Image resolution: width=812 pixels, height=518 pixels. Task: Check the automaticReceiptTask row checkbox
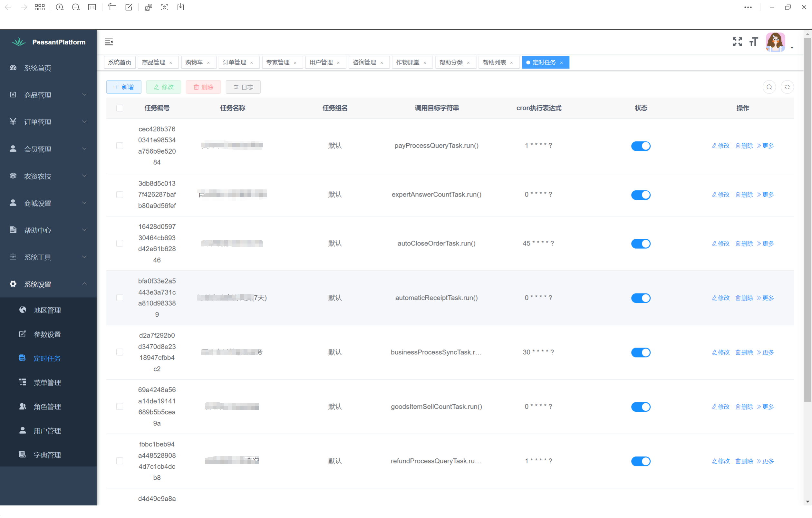point(120,298)
